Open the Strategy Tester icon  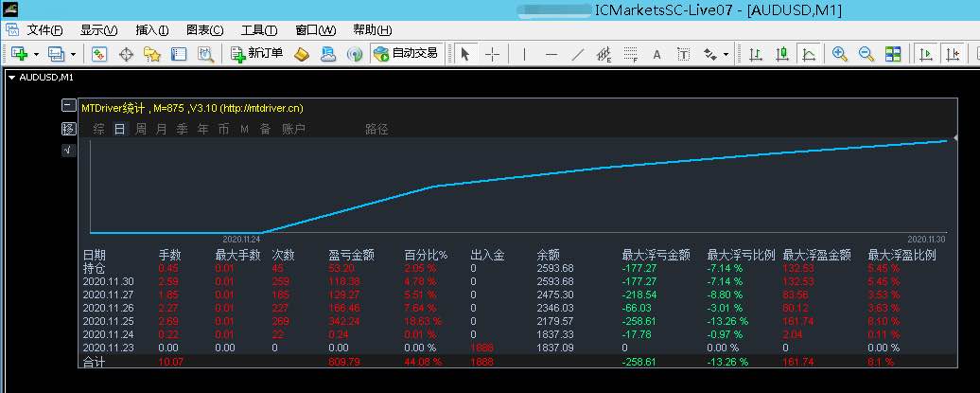click(205, 54)
